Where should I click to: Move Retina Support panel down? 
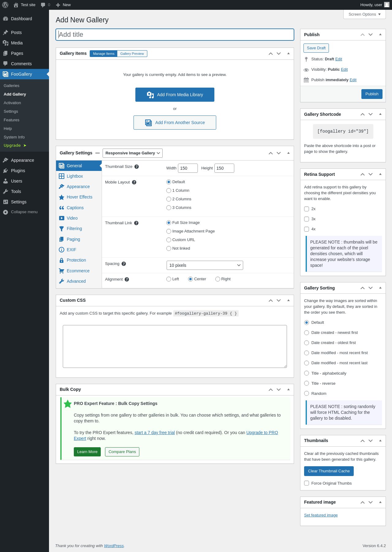[x=371, y=174]
